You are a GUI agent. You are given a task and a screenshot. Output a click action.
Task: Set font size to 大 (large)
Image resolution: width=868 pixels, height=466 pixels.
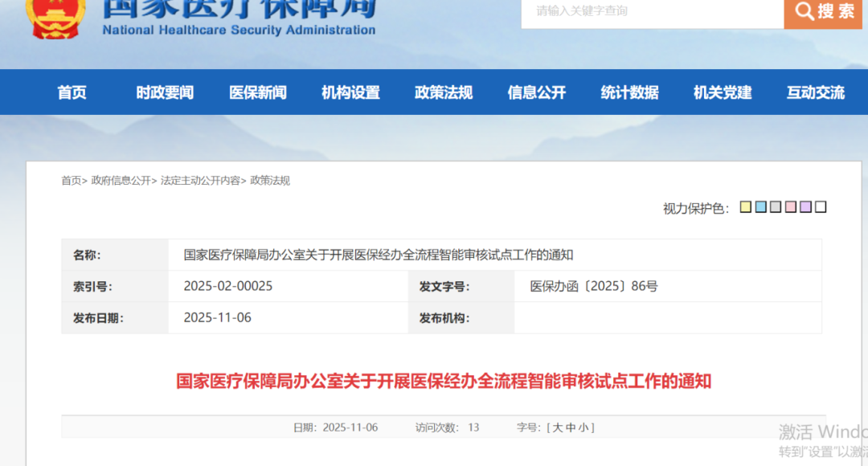558,427
